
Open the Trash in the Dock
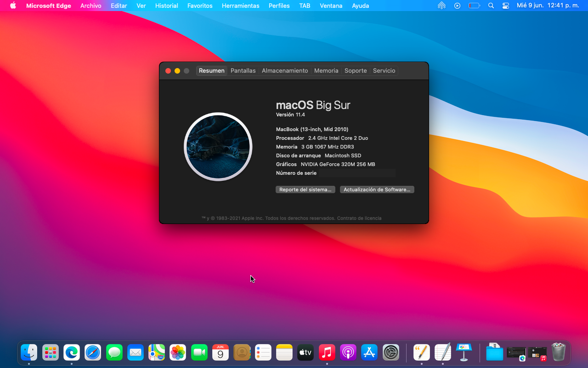(558, 353)
